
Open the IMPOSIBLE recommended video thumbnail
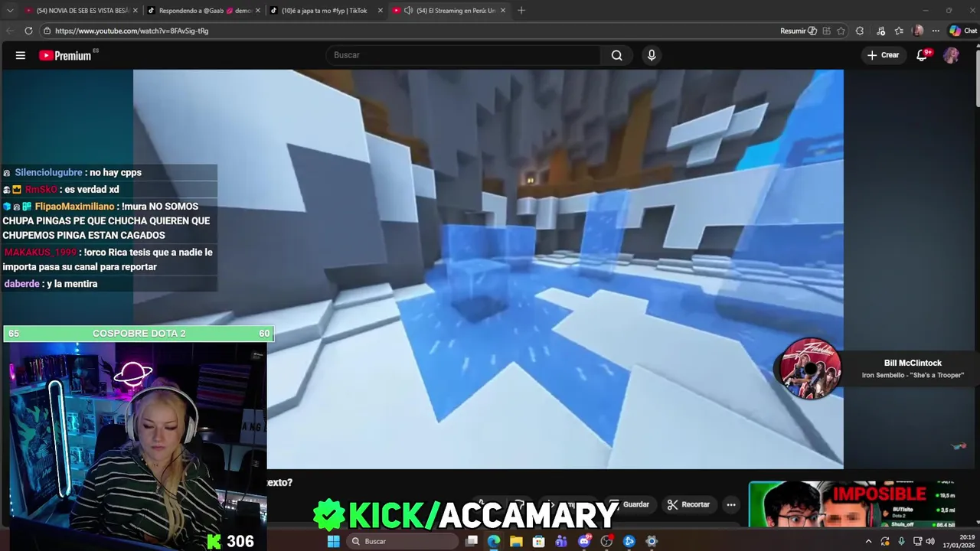tap(851, 504)
